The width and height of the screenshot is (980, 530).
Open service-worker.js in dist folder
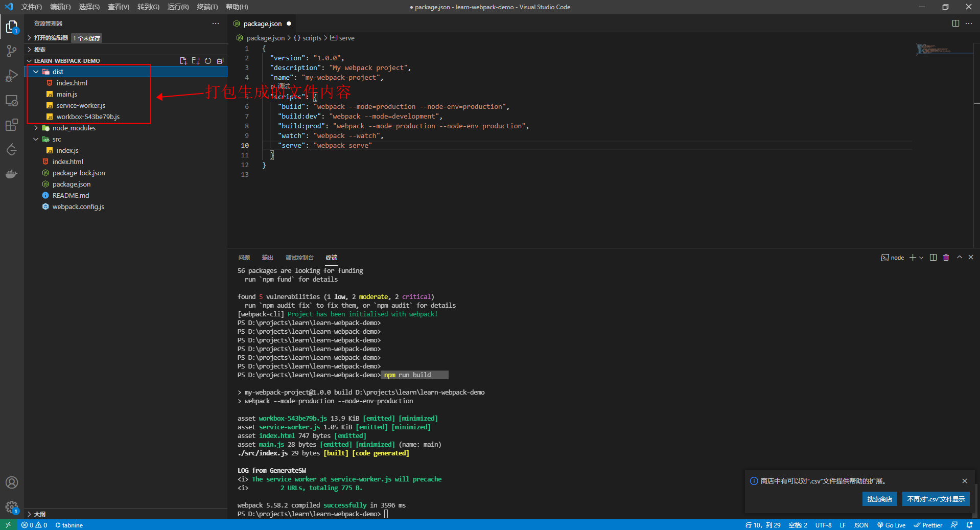[81, 105]
